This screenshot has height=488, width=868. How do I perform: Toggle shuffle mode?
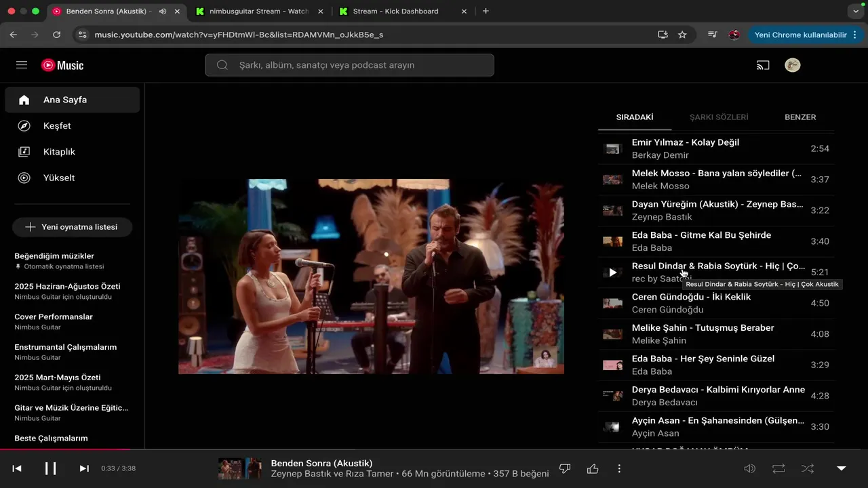[x=808, y=468]
